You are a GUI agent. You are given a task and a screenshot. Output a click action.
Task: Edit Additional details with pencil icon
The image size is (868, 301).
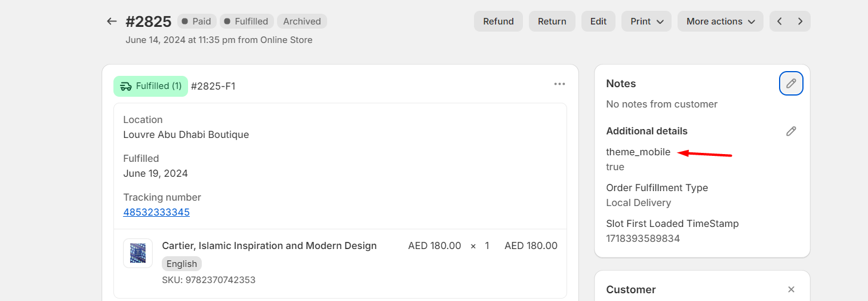point(791,131)
